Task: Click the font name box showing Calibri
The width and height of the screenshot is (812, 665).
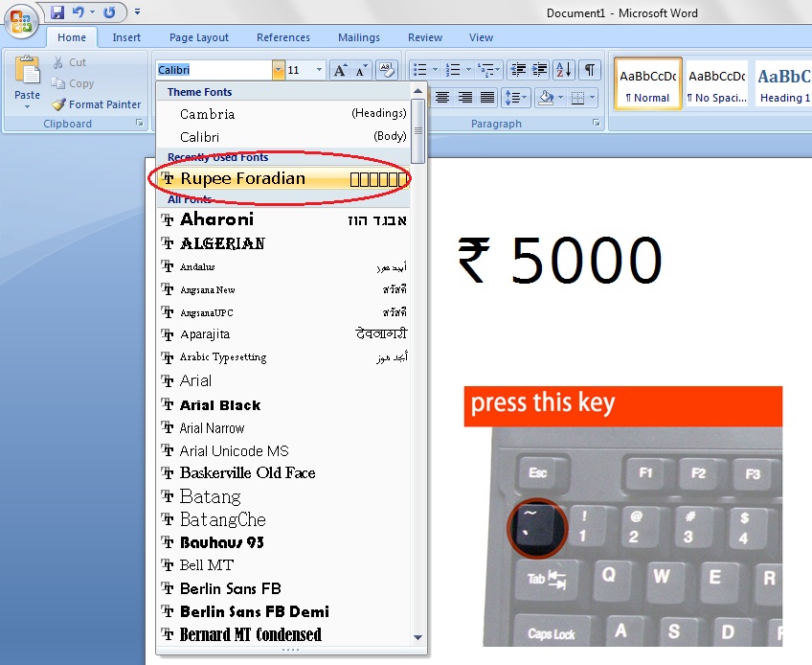Action: (x=214, y=70)
